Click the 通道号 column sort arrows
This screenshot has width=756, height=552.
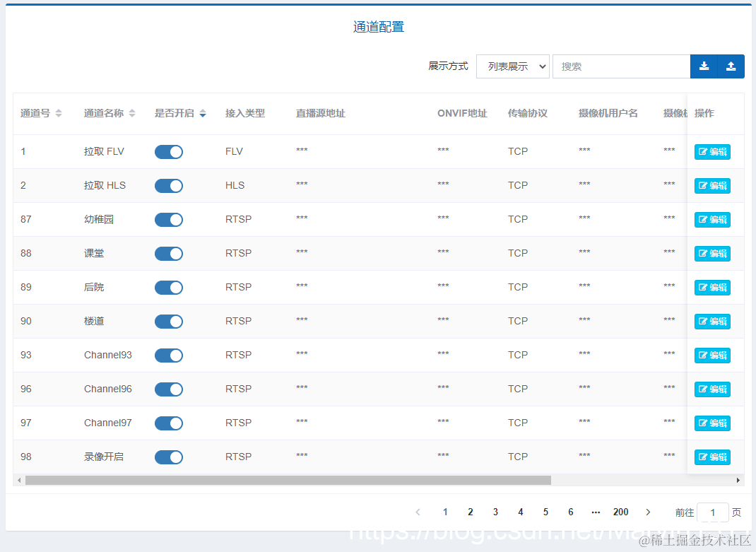(57, 112)
